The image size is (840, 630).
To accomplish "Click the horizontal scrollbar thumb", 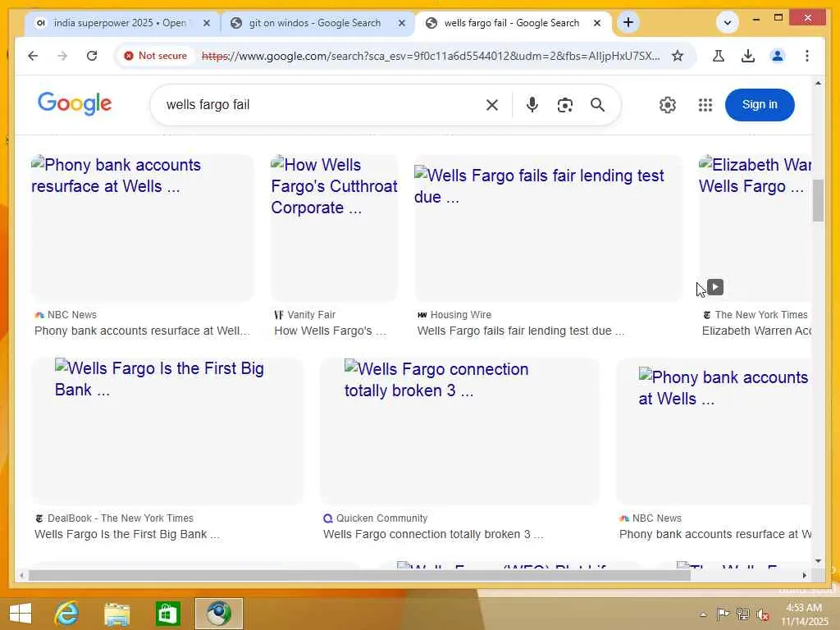I will (x=359, y=575).
